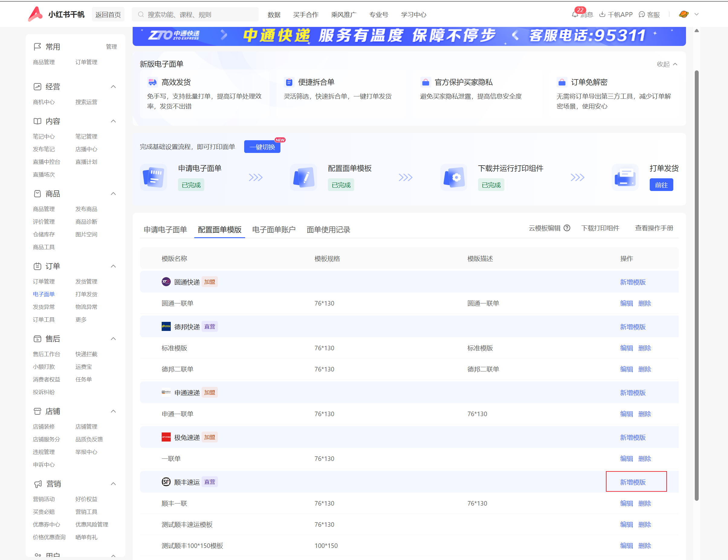Add new template for 圆通快递
This screenshot has width=728, height=560.
click(633, 282)
